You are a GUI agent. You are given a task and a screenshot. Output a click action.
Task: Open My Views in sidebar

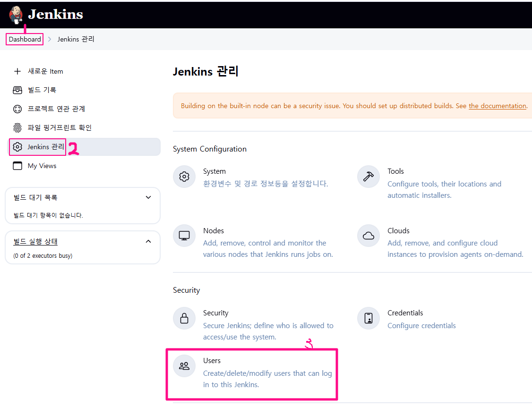[x=42, y=166]
